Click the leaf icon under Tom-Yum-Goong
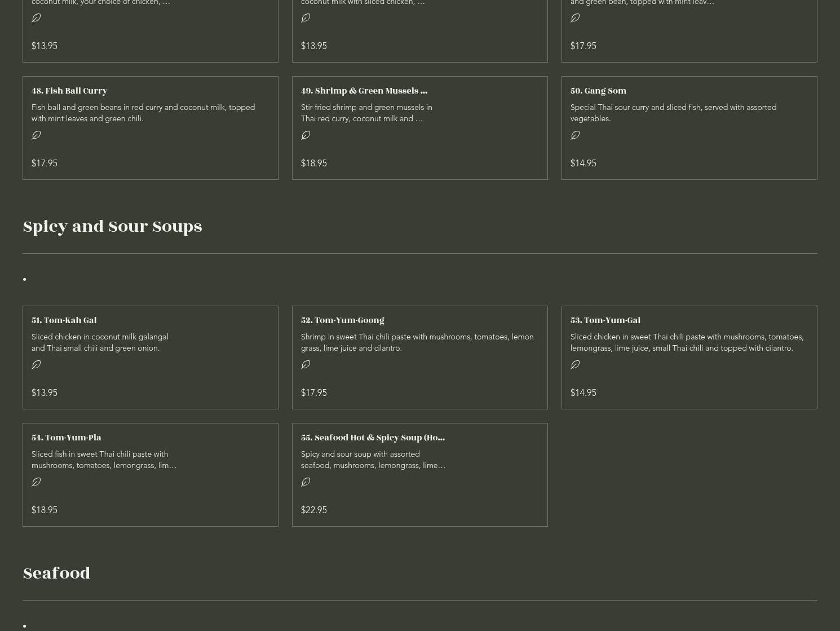Image resolution: width=840 pixels, height=631 pixels. click(x=306, y=365)
